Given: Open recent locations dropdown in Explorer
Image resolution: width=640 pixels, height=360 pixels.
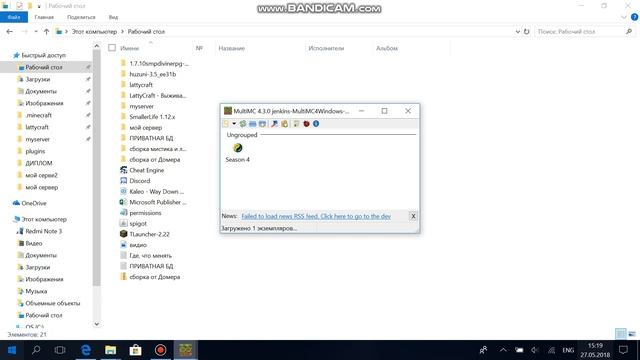Looking at the screenshot, I should tap(36, 31).
